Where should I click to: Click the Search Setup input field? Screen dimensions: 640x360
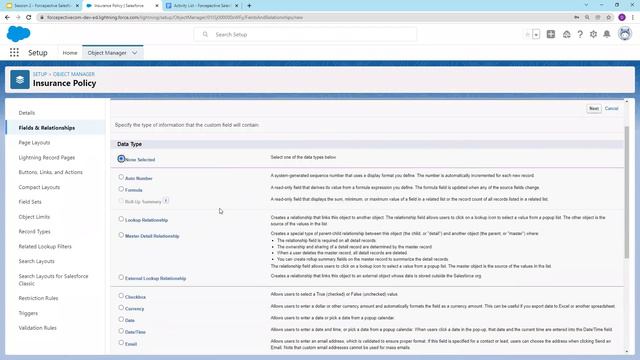[x=305, y=35]
